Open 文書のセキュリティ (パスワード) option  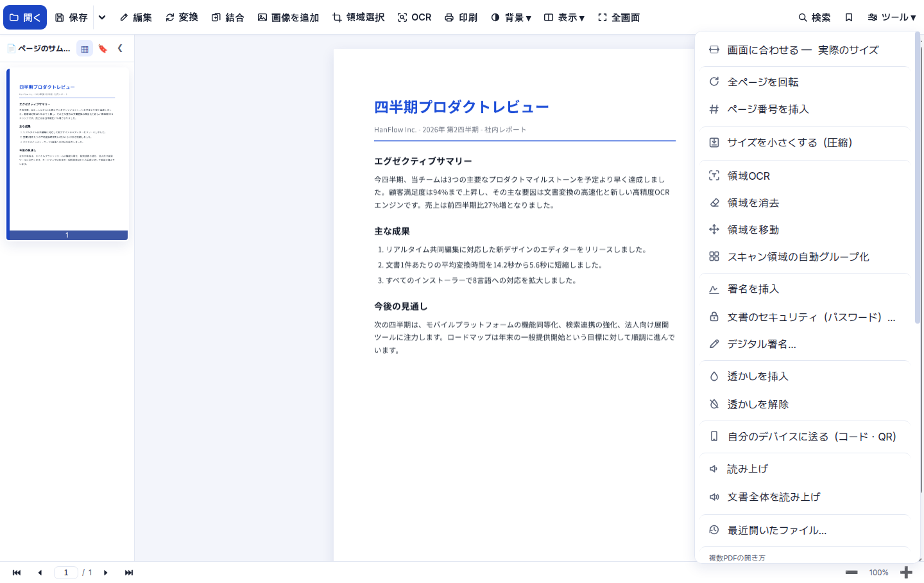[x=805, y=317]
